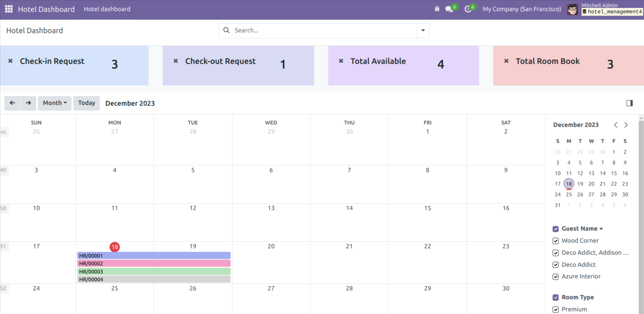Dismiss the Check-in Request card
Screen dimensions: 644x314
(x=11, y=61)
